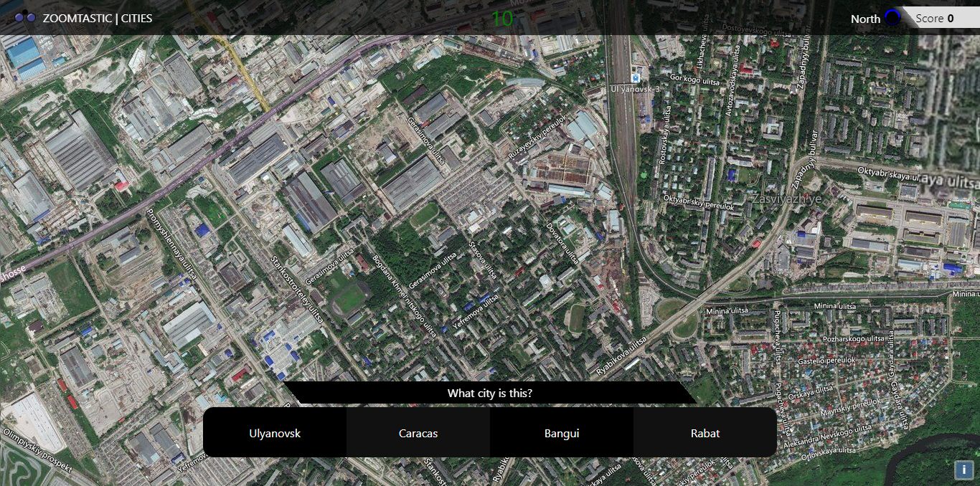980x486 pixels.
Task: Click the Ulyanovsk-3 railway station icon
Action: point(635,77)
